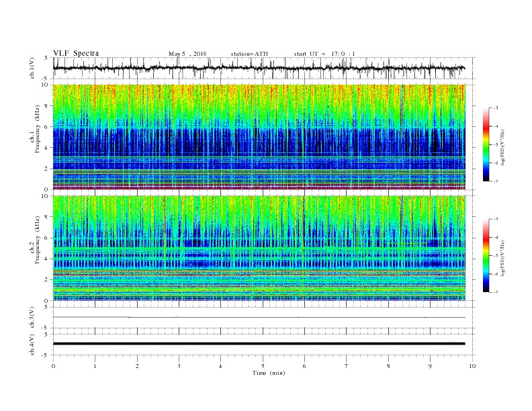Image resolution: width=532 pixels, height=411 pixels.
Task: Click the "start UT = 17:0 :1" label
Action: [x=324, y=54]
